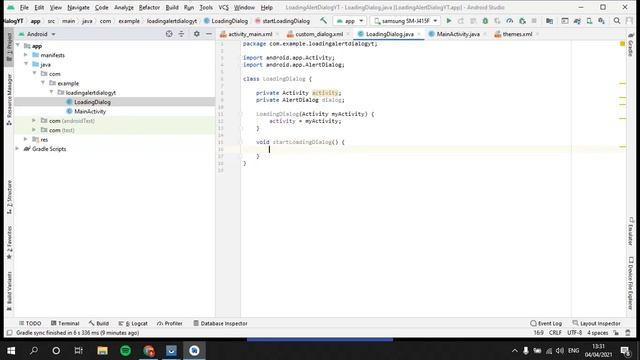Open Search Everywhere magnifier icon
Screen dimensions: 640x360
point(617,20)
